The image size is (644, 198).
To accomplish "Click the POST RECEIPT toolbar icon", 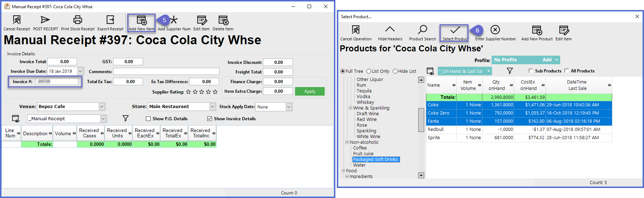I will (x=45, y=20).
